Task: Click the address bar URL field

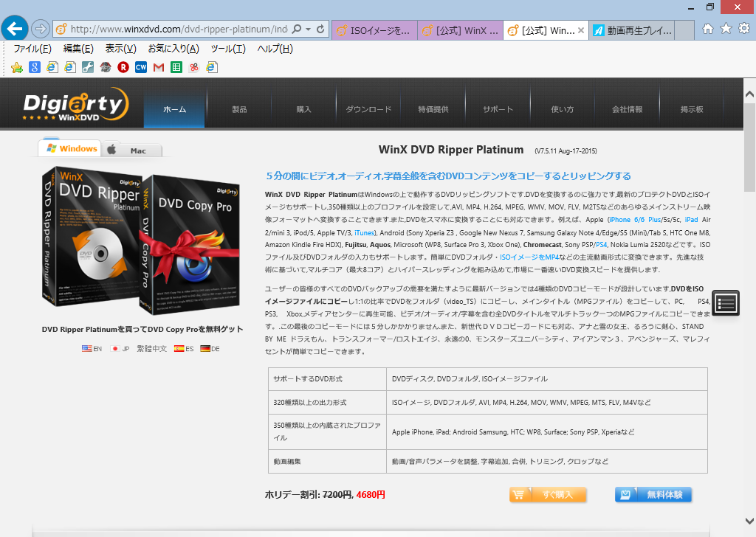Action: tap(179, 30)
